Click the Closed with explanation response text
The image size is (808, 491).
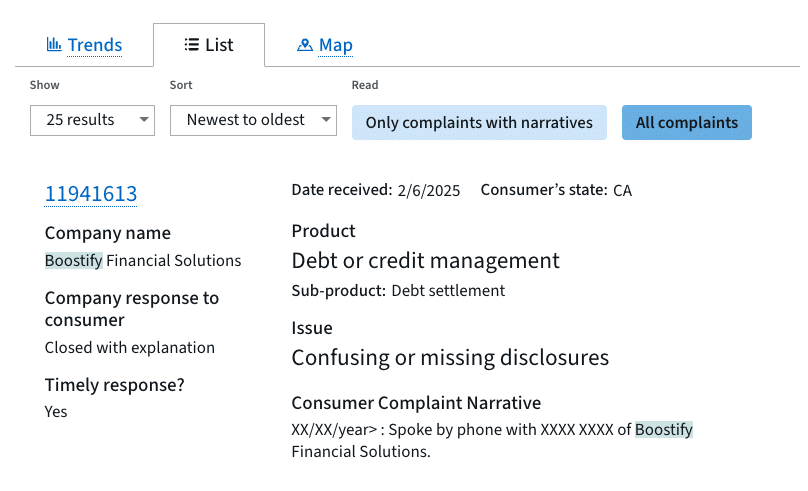point(130,348)
